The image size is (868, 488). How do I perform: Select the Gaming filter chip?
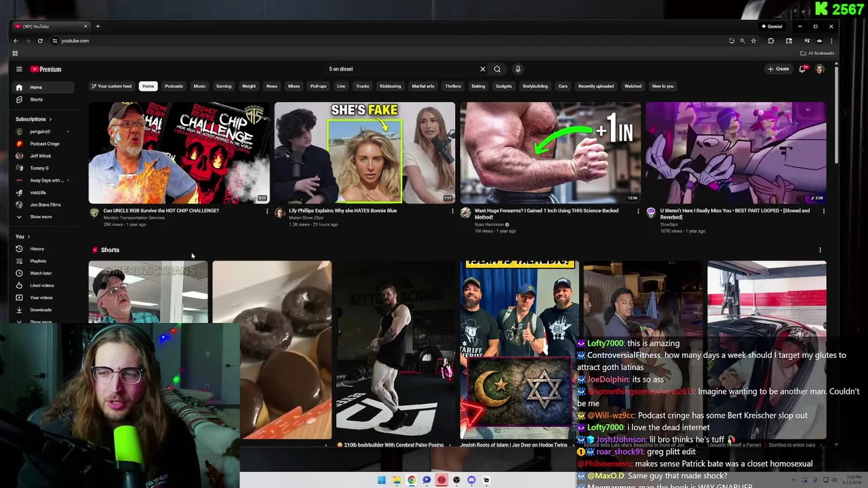click(x=224, y=86)
